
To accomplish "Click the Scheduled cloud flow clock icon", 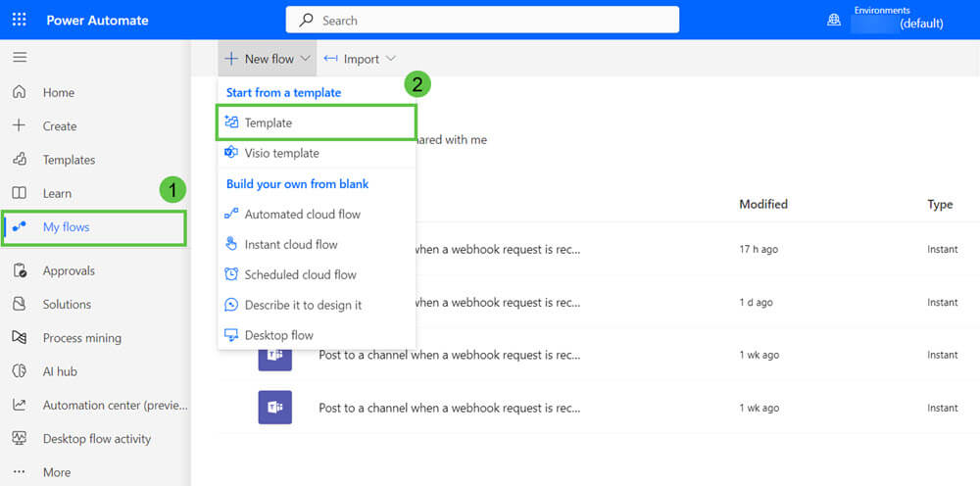I will click(x=231, y=274).
